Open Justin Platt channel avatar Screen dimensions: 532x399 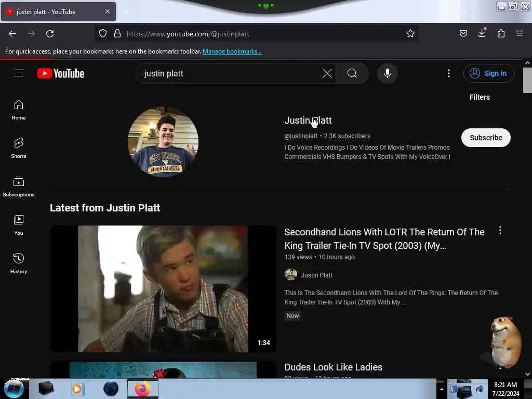pos(163,141)
